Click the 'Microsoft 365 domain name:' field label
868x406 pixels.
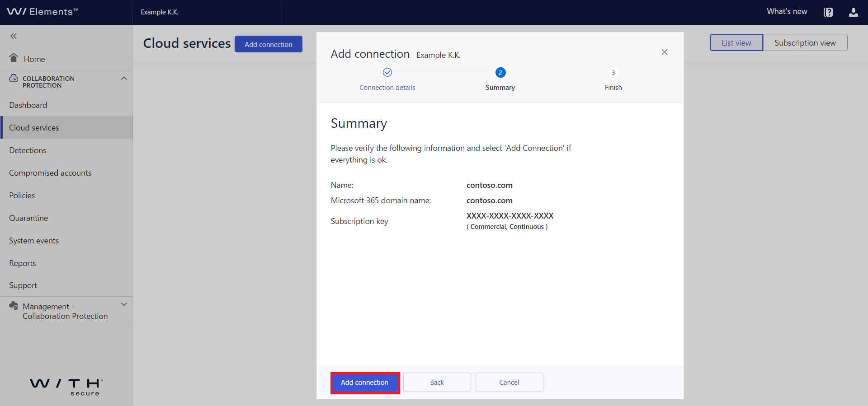pos(381,201)
